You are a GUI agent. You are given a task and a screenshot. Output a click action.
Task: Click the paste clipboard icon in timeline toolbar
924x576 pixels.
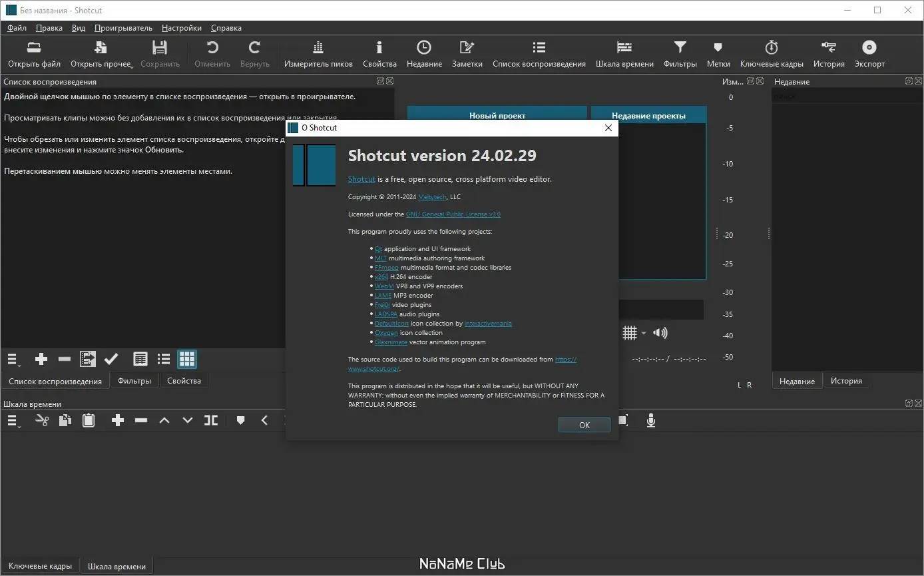pos(88,420)
